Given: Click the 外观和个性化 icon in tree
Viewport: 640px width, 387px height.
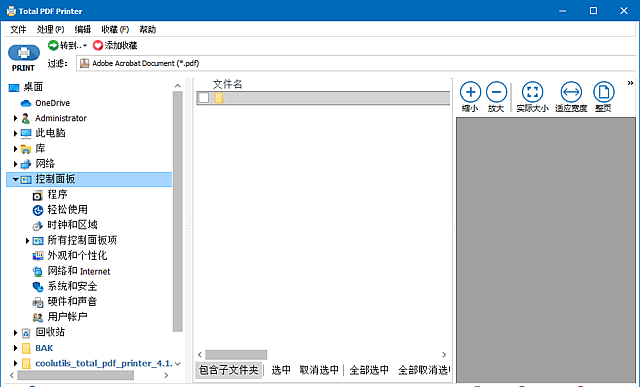Looking at the screenshot, I should point(38,256).
